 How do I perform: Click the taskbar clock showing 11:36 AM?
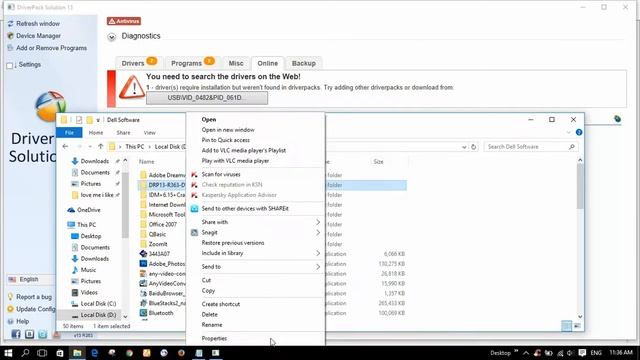pyautogui.click(x=621, y=353)
